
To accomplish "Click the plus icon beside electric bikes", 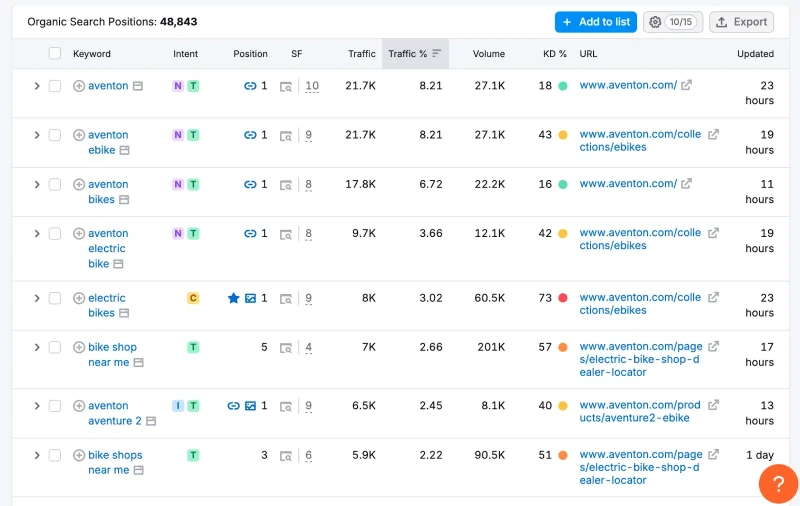I will pyautogui.click(x=79, y=298).
